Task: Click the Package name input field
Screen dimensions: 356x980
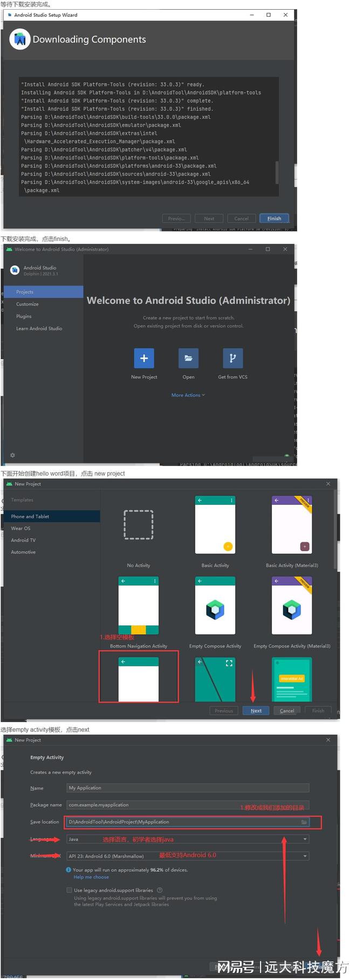Action: 188,805
